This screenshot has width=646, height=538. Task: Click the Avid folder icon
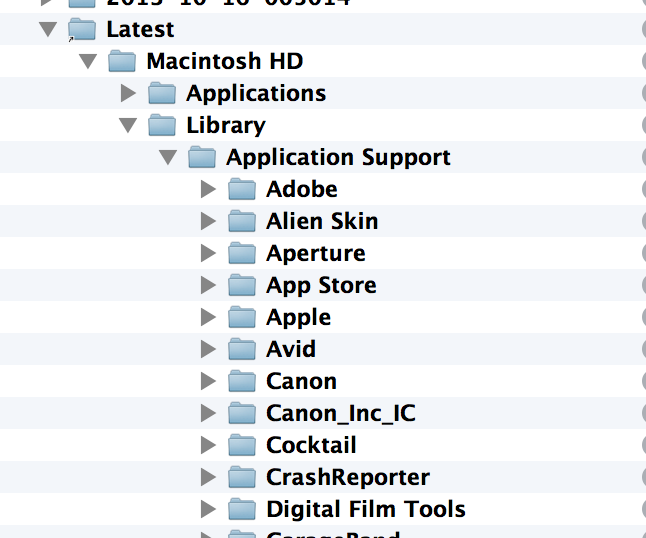point(242,349)
